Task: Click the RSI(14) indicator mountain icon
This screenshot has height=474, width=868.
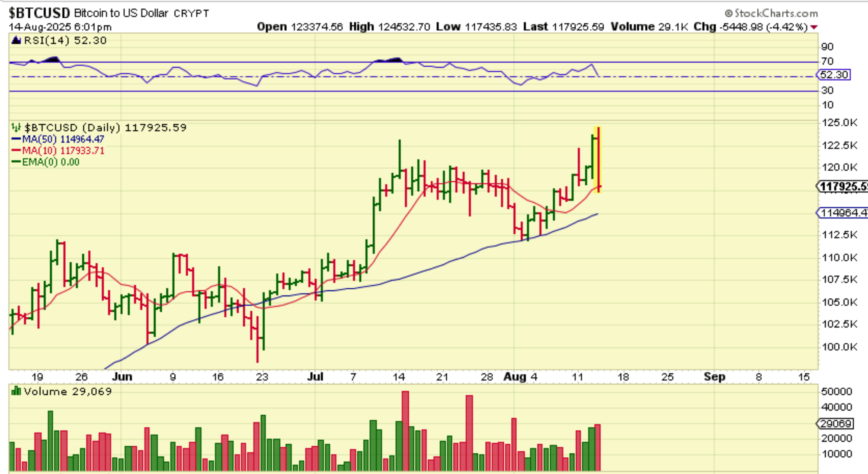Action: (16, 41)
